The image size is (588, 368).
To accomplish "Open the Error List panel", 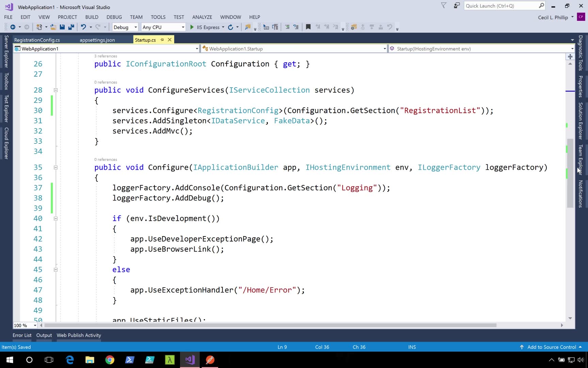I will click(x=22, y=335).
